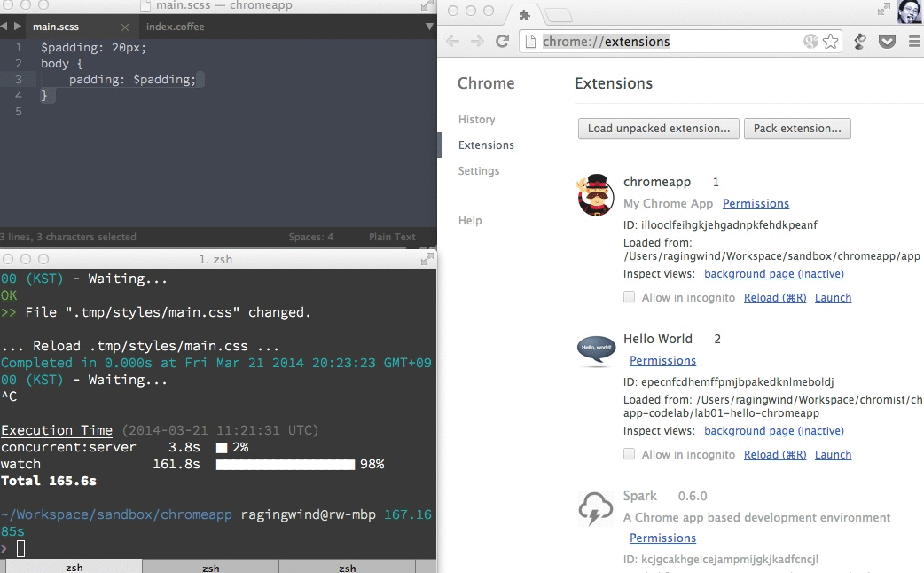Click the Pocket extension icon
Viewport: 924px width, 573px height.
click(887, 42)
